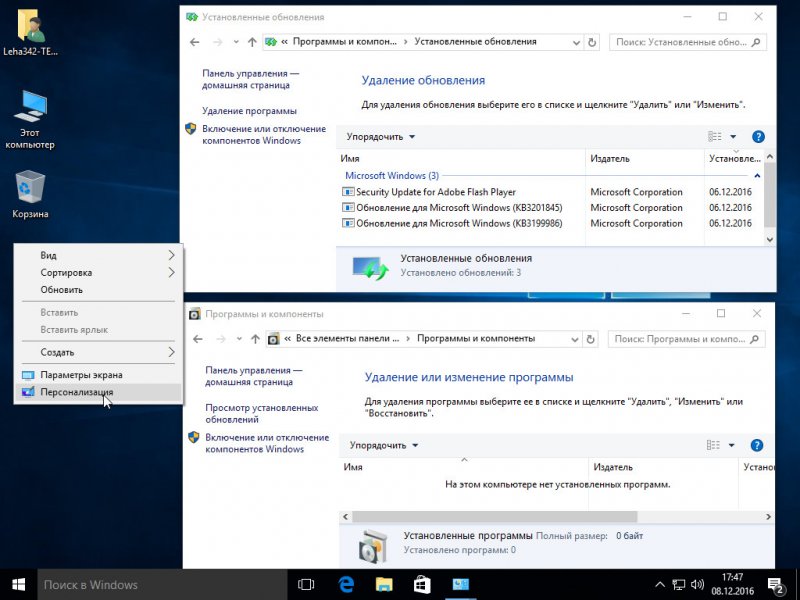Launch Microsoft Edge from the taskbar

[x=346, y=585]
